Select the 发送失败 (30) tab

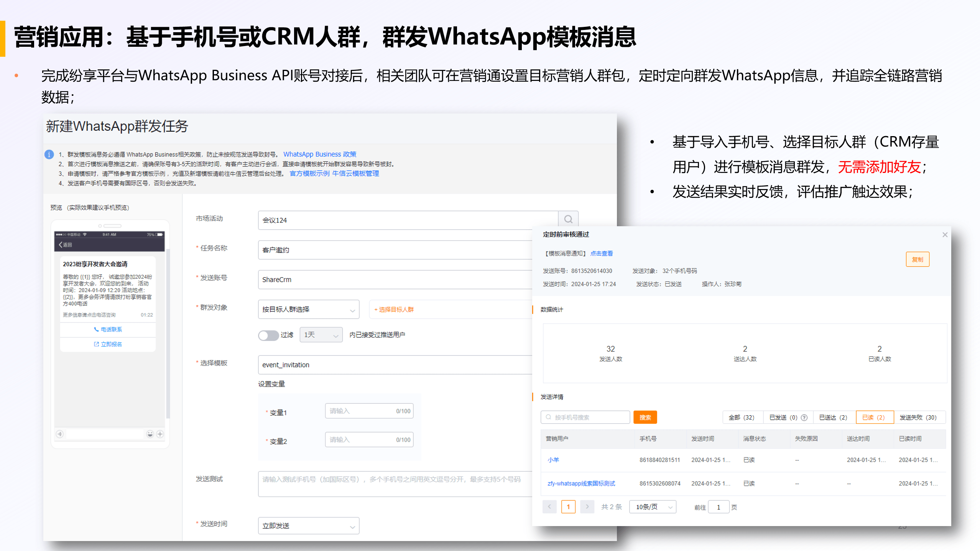pos(919,417)
